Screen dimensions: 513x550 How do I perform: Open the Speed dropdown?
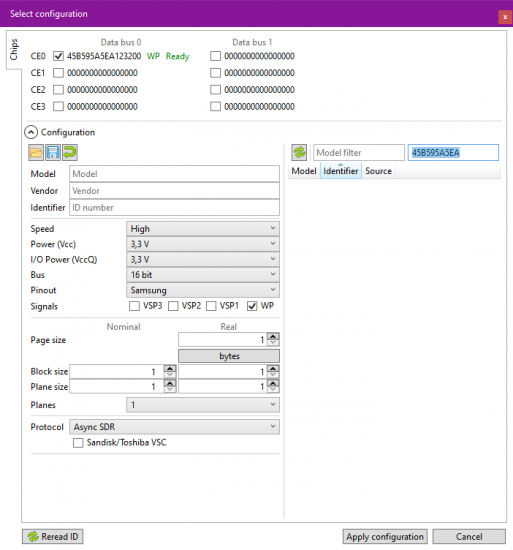pos(203,229)
